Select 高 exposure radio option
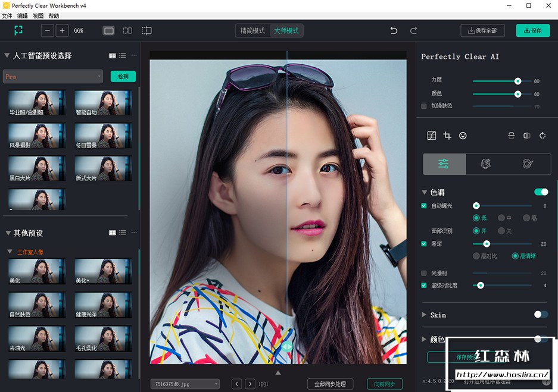Viewport: 558px width, 392px height. pyautogui.click(x=526, y=218)
